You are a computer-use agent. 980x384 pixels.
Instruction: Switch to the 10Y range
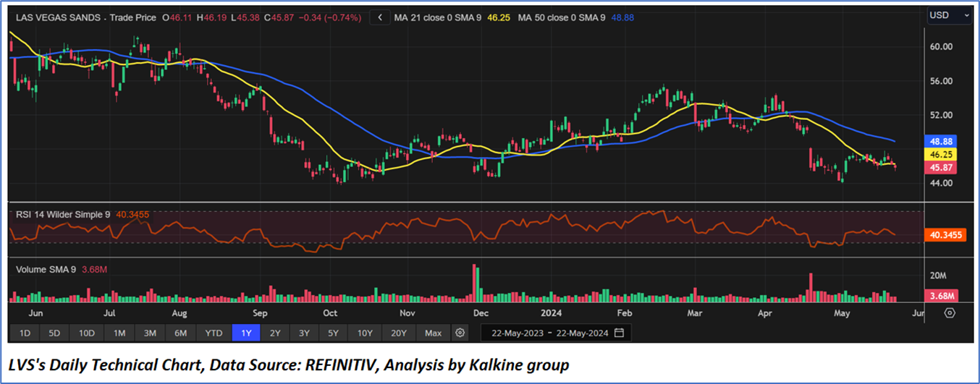click(x=364, y=333)
